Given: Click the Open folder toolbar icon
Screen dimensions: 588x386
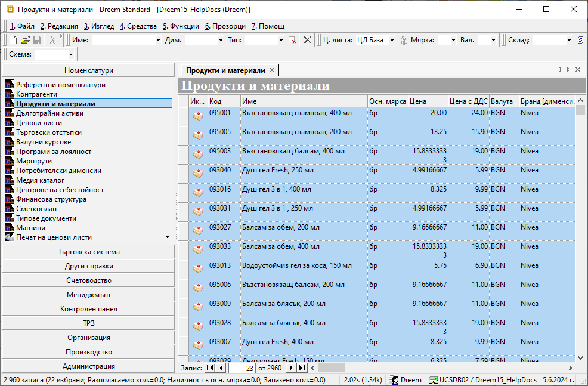Looking at the screenshot, I should click(x=25, y=40).
